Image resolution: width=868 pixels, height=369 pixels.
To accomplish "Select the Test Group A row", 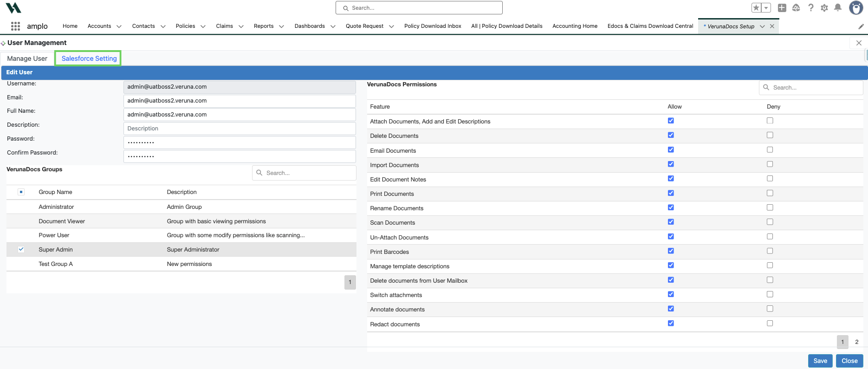I will click(181, 264).
